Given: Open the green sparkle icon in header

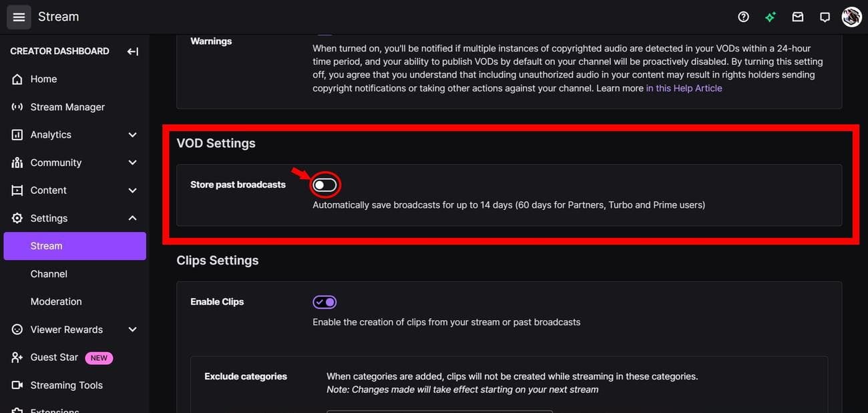Looking at the screenshot, I should [x=771, y=17].
